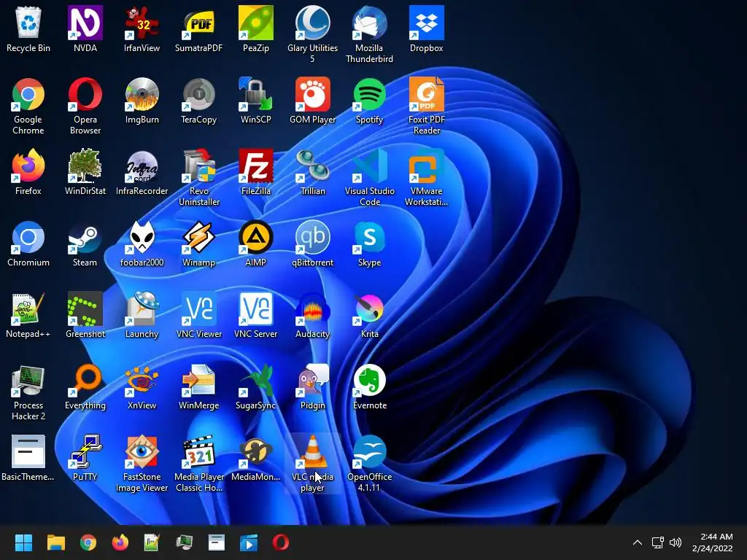Image resolution: width=747 pixels, height=560 pixels.
Task: Click the IrfanView desktop shortcut
Action: [x=142, y=23]
